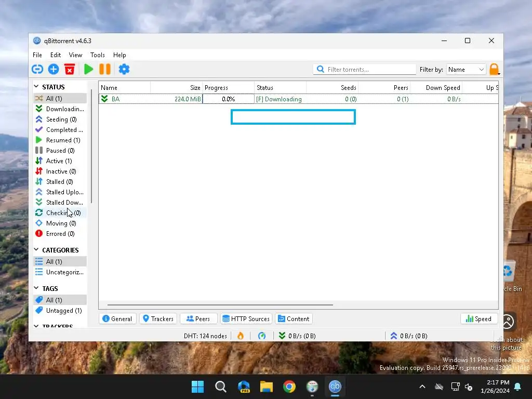Sort by the Progress column header
The width and height of the screenshot is (532, 399).
tap(229, 87)
